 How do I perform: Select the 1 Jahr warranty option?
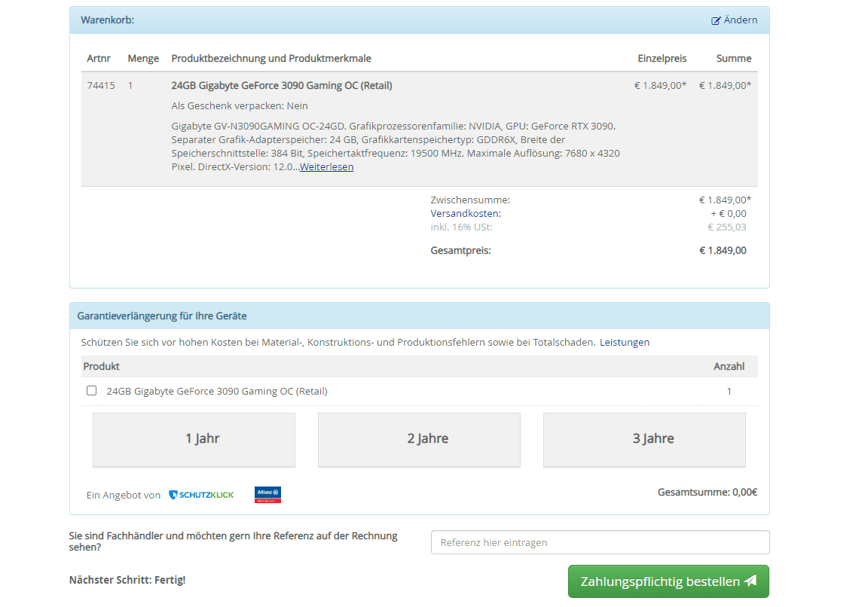[194, 440]
